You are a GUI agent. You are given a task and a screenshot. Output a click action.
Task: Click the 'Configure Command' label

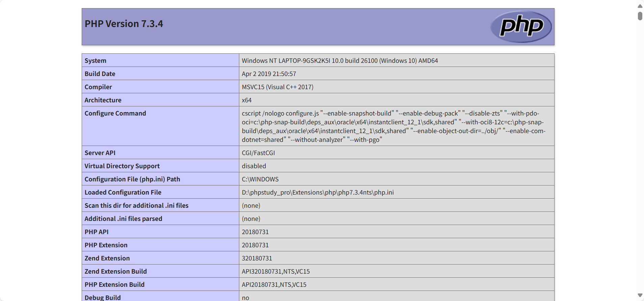(115, 113)
